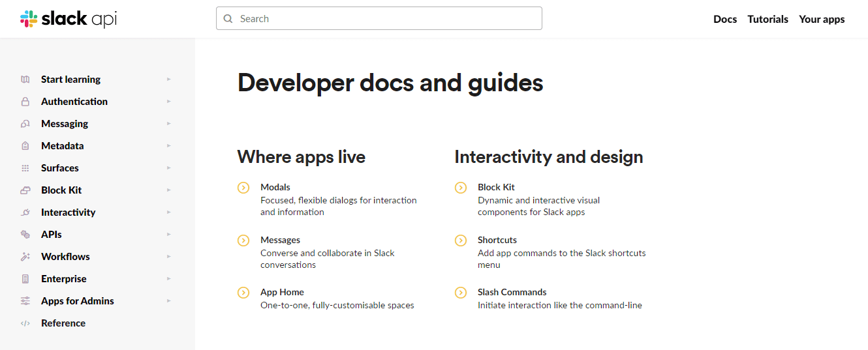
Task: Click the circled arrow beside Messages
Action: 243,241
